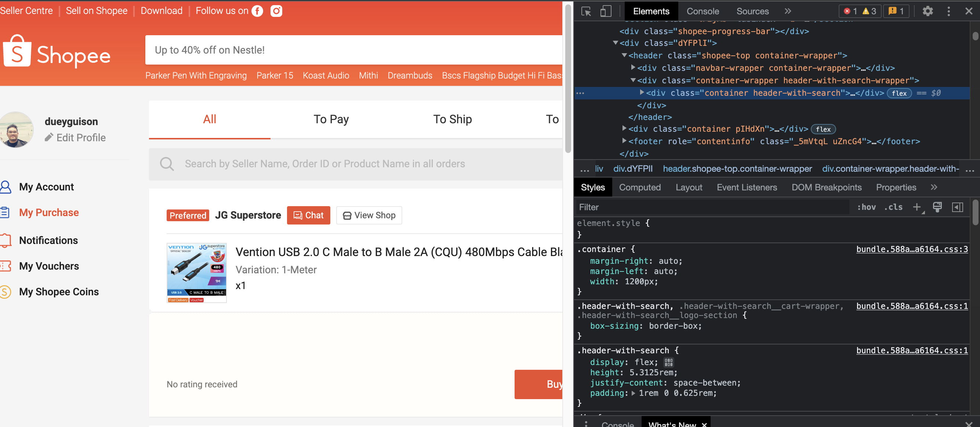Click the Chat button for JG Superstore
The image size is (980, 427).
[x=308, y=215]
